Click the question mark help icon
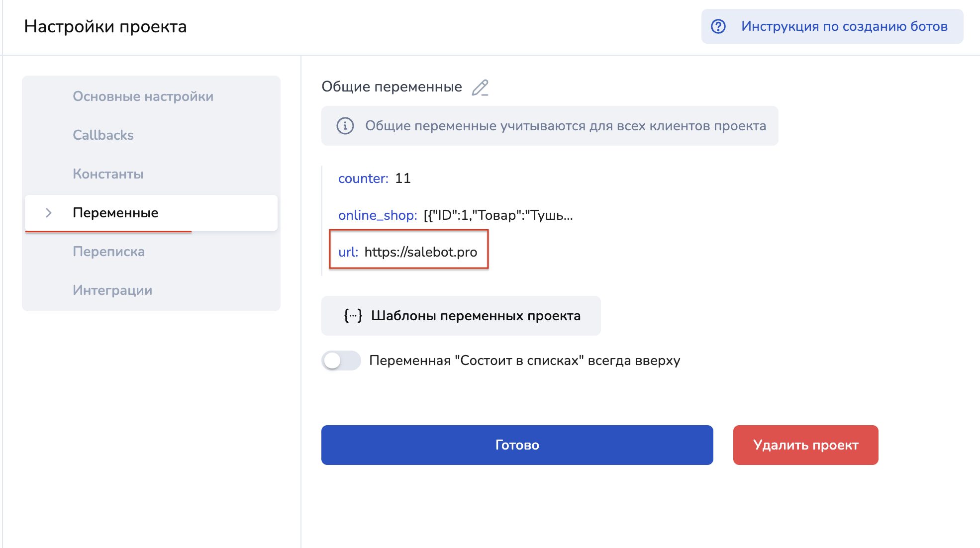The height and width of the screenshot is (548, 980). point(718,26)
